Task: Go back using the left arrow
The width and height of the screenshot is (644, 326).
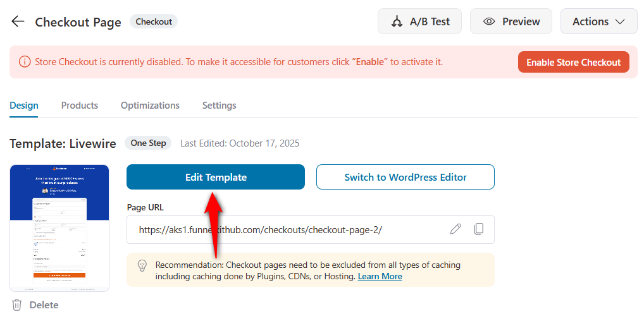Action: tap(18, 21)
